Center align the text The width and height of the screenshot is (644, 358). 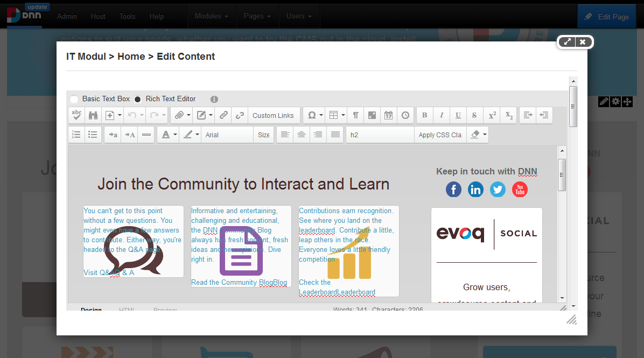302,135
